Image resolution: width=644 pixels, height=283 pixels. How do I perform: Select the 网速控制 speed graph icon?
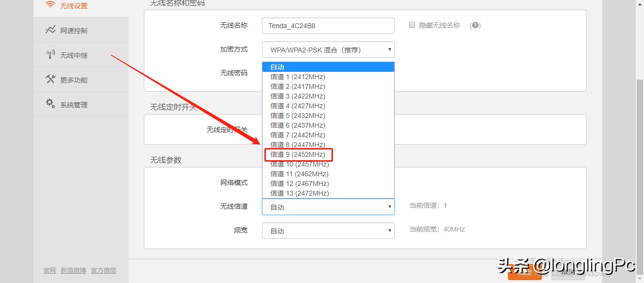click(x=50, y=30)
